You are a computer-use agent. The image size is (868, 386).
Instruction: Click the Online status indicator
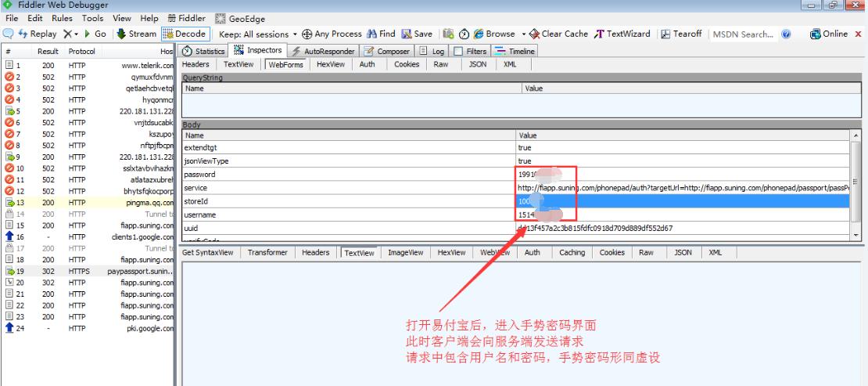pyautogui.click(x=829, y=34)
